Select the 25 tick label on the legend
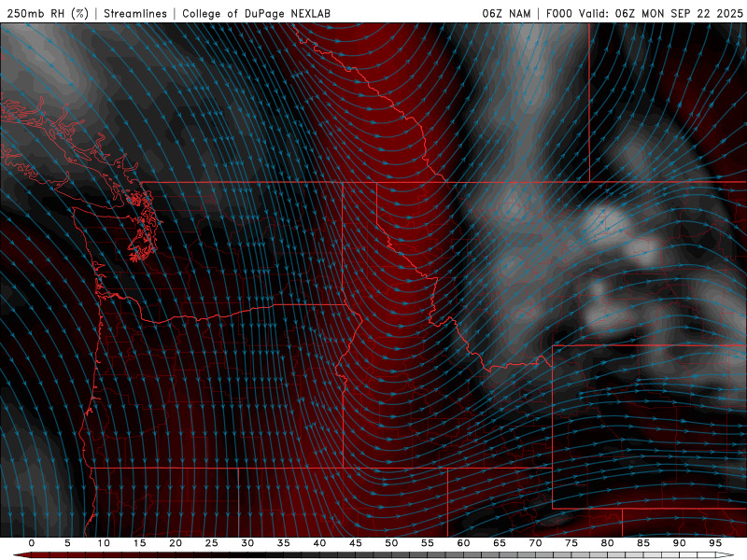 point(212,543)
